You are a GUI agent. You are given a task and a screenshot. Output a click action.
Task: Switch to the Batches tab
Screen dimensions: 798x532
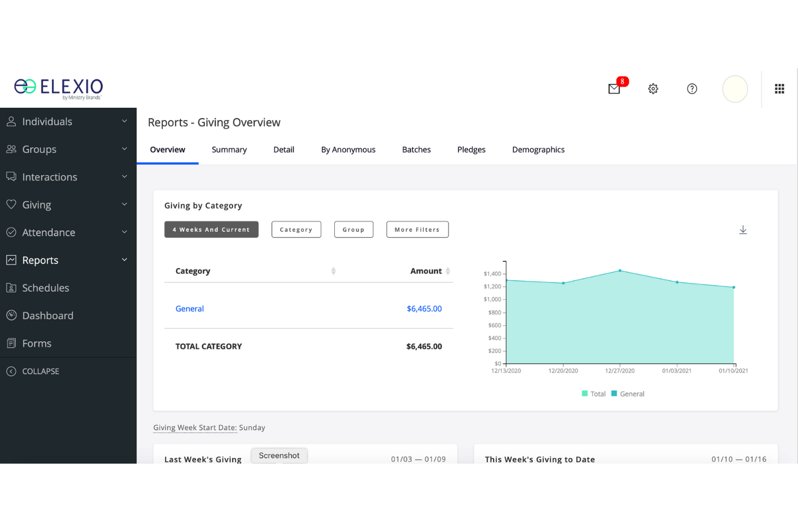(x=416, y=150)
